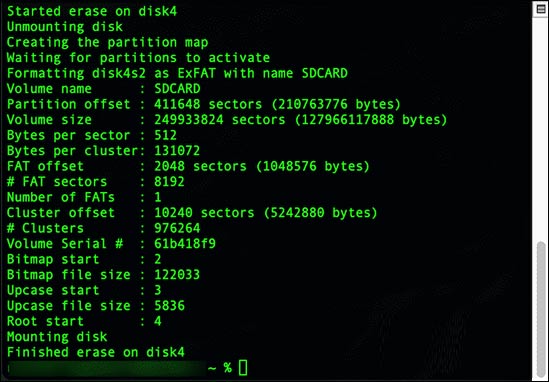549x382 pixels.
Task: Click the Bytes per sector value 512
Action: pos(166,136)
